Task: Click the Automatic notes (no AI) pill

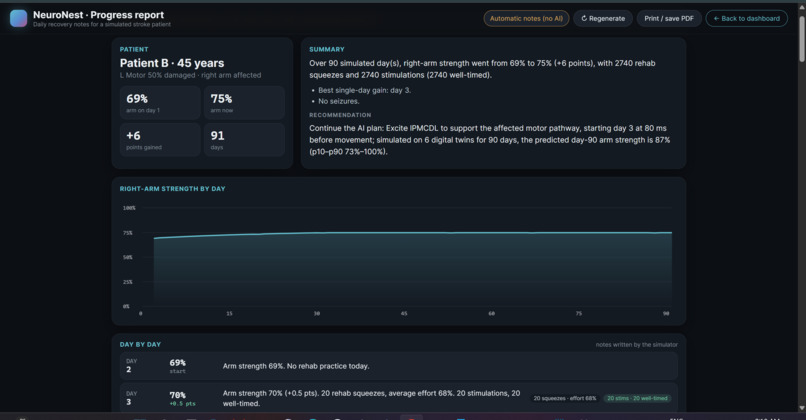Action: (526, 19)
